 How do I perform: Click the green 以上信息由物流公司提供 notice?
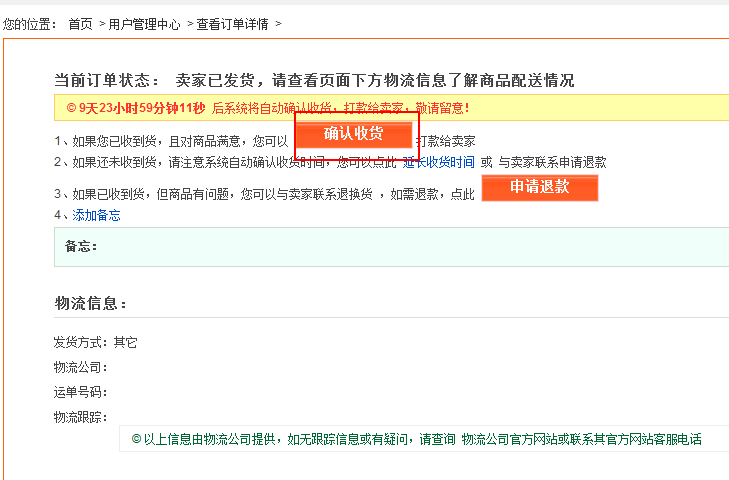click(x=417, y=439)
